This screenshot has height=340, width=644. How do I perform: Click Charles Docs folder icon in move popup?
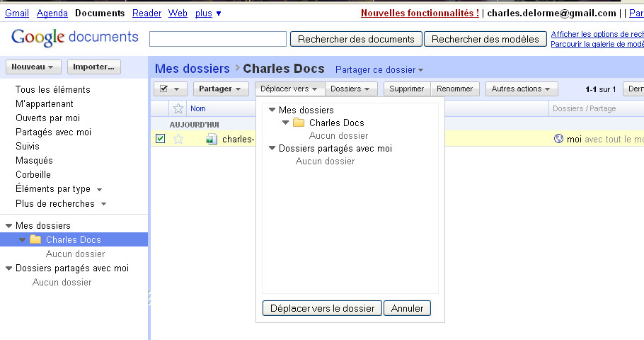(x=299, y=123)
